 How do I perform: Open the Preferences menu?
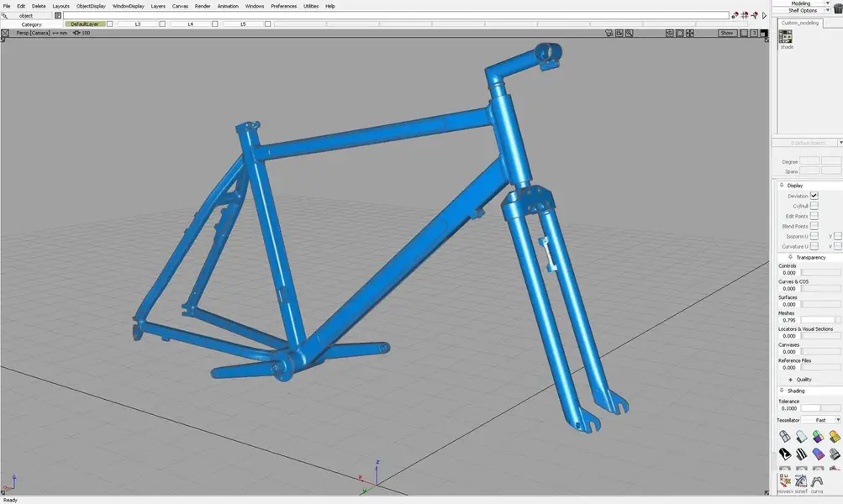click(283, 6)
